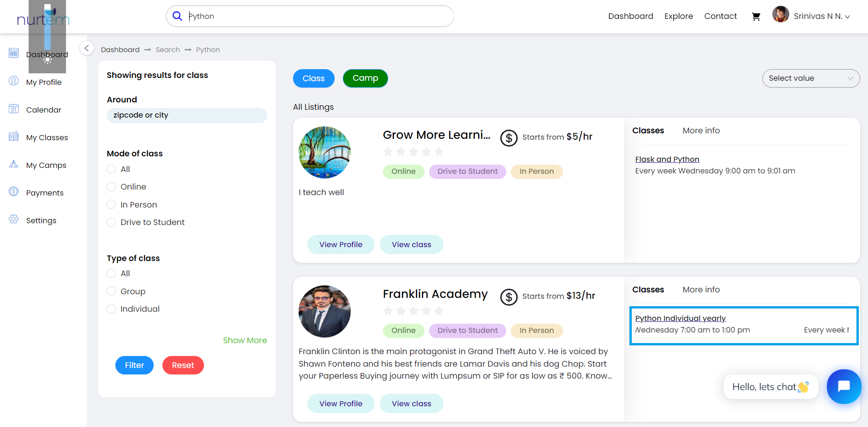Select Drive to Student radio option
This screenshot has height=427, width=868.
[111, 222]
